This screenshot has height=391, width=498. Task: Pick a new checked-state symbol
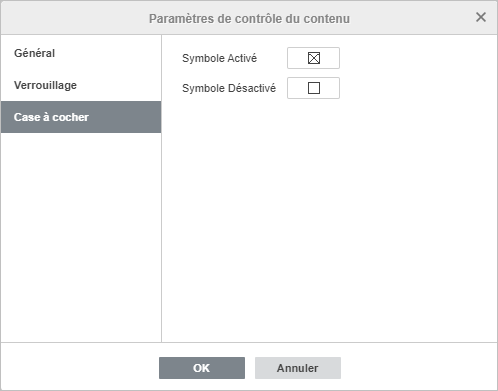click(313, 58)
